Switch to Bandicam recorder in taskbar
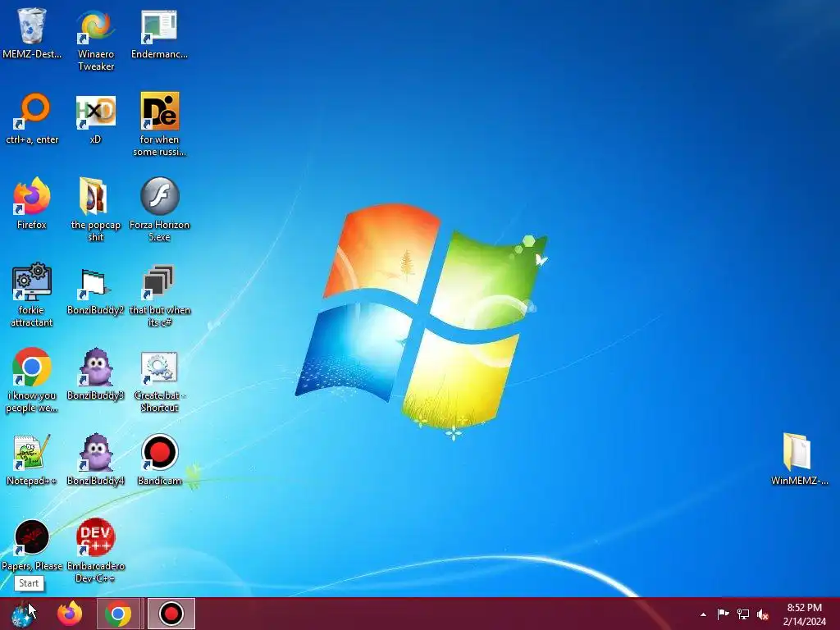 (x=171, y=614)
